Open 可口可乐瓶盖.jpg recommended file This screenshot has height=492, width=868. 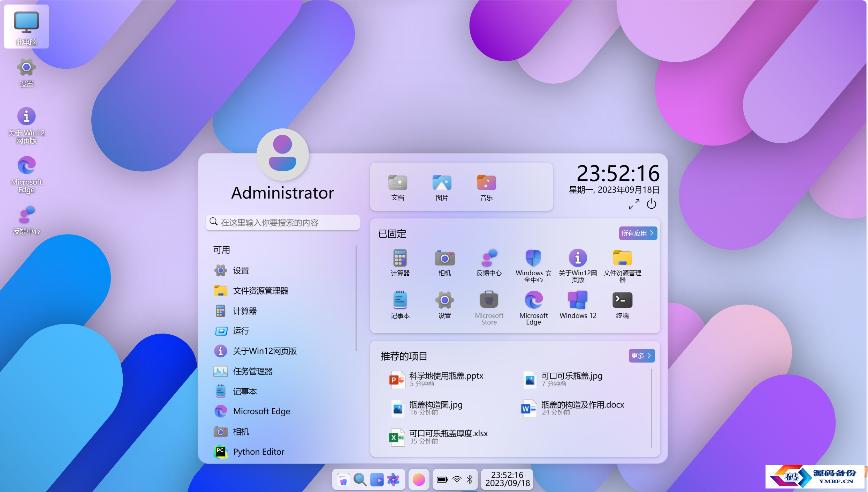click(563, 379)
